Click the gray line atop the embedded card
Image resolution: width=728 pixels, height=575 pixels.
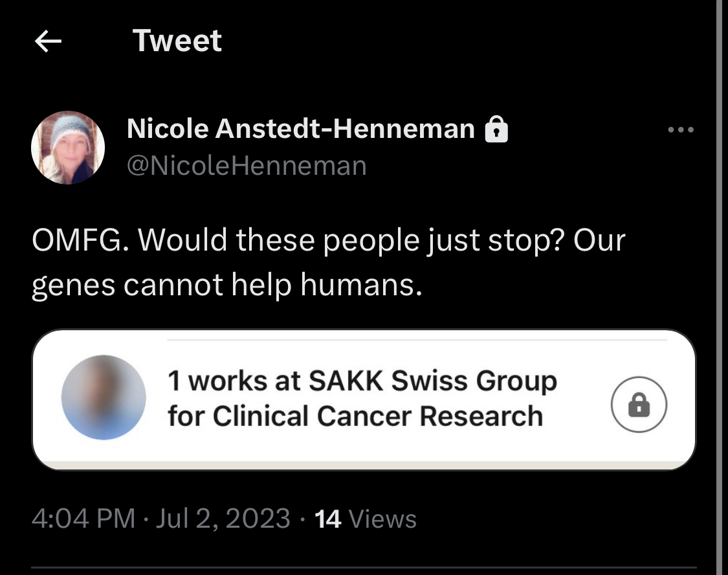417,339
